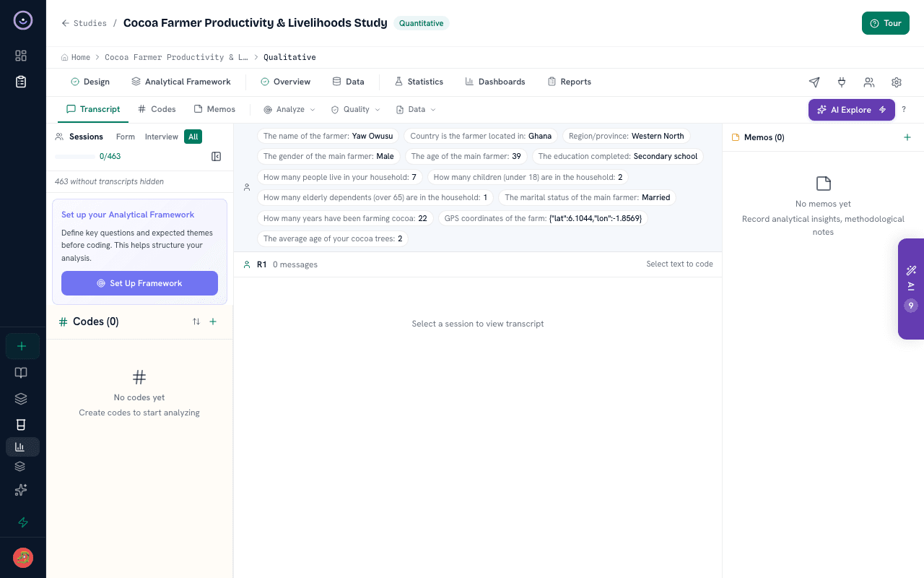Add a memo with the plus icon
This screenshot has height=578, width=924.
(x=907, y=137)
